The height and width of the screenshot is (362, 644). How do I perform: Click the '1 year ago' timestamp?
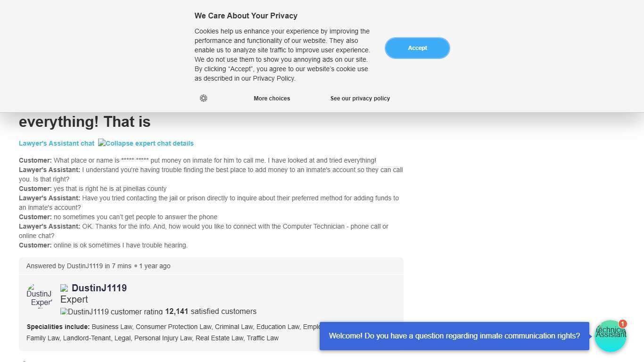pos(155,266)
